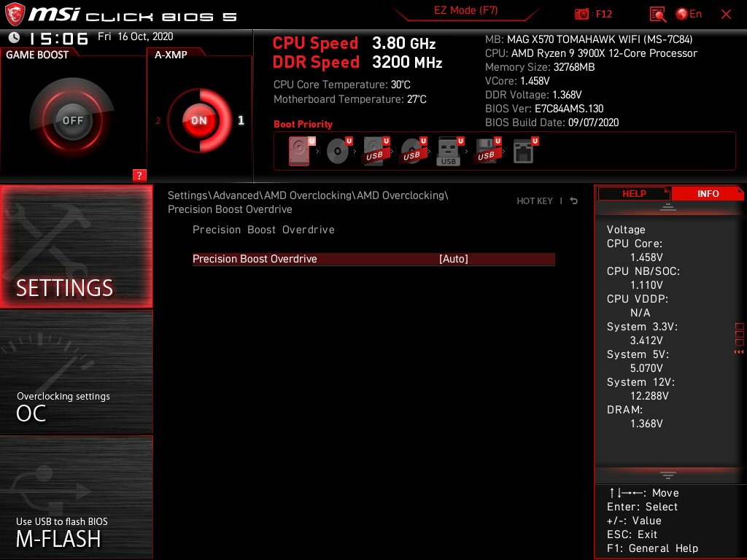Change language with the En globe icon
This screenshot has width=747, height=560.
[x=689, y=14]
